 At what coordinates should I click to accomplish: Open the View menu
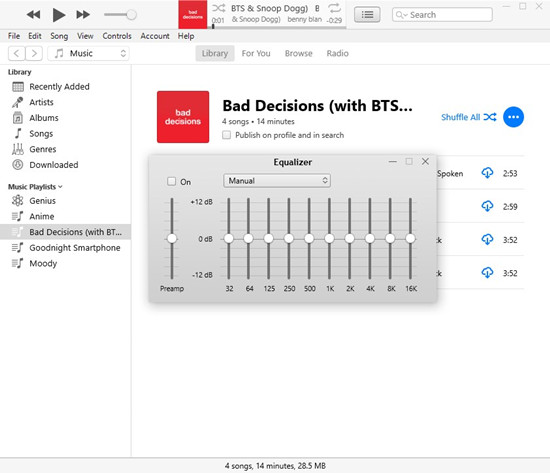point(85,36)
